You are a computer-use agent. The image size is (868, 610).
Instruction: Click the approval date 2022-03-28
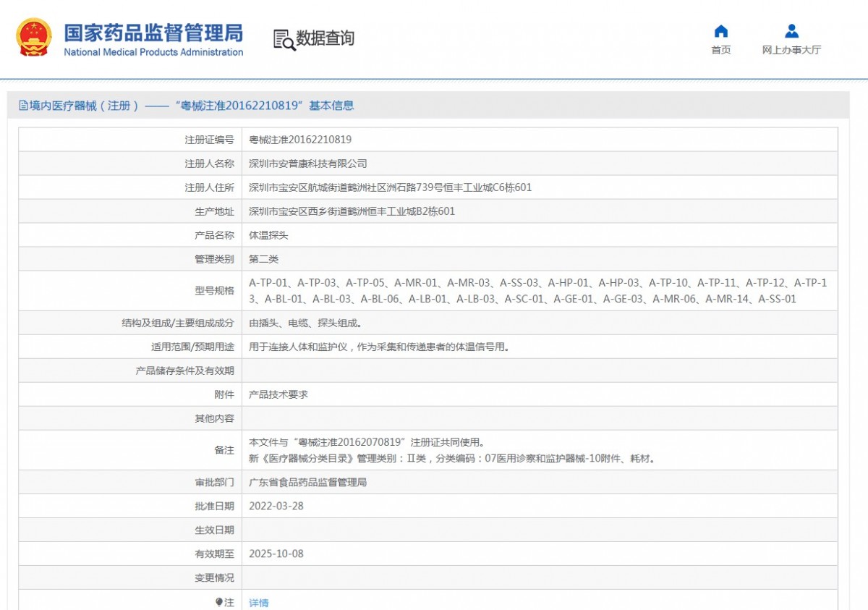click(x=276, y=506)
